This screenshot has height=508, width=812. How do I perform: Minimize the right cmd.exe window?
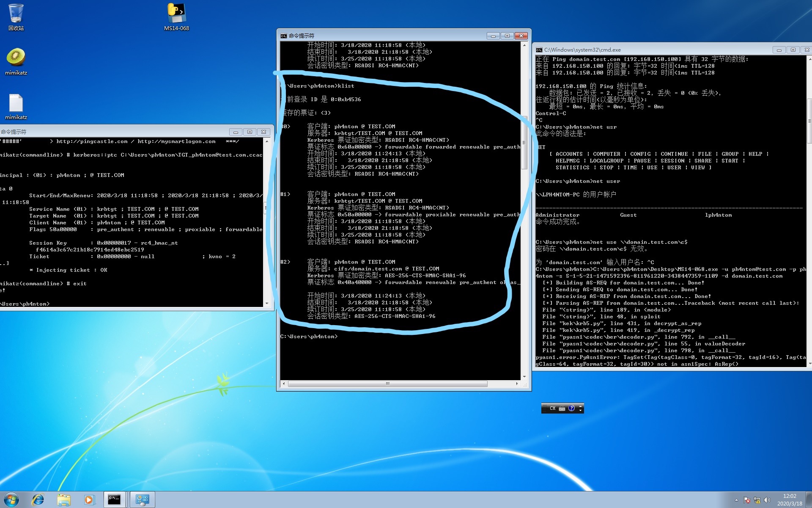[779, 50]
